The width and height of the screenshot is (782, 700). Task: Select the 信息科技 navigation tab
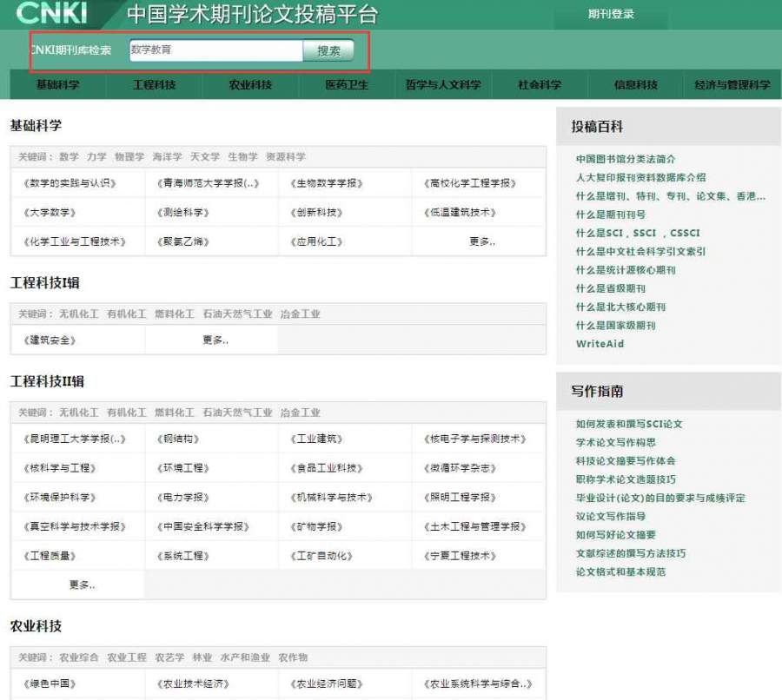pos(635,85)
